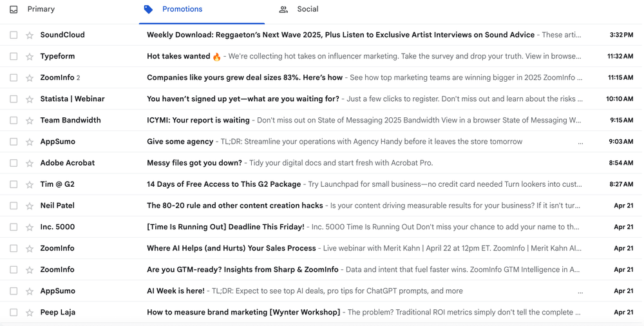Open Companies like yours grew deal sizes email
Screen dimensions: 644x326
point(245,78)
